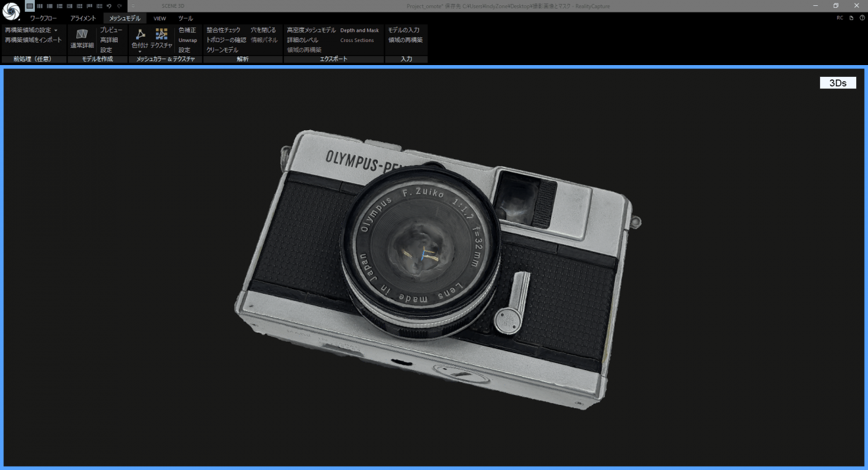Click the 色付け colorize tool icon

[x=139, y=34]
